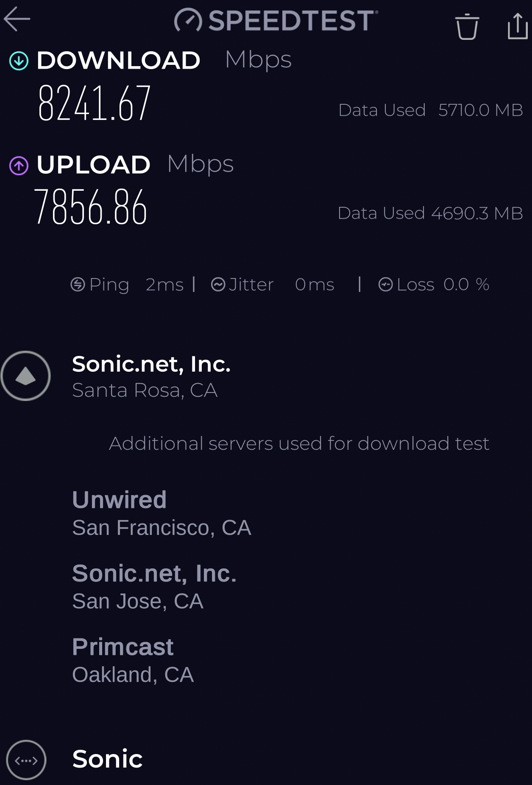532x785 pixels.
Task: Open the share icon
Action: pos(518,26)
